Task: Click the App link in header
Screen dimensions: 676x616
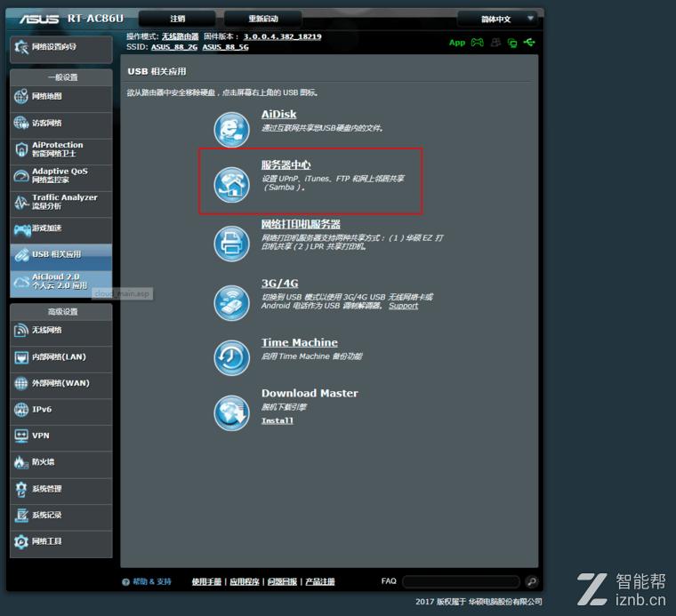Action: coord(457,43)
